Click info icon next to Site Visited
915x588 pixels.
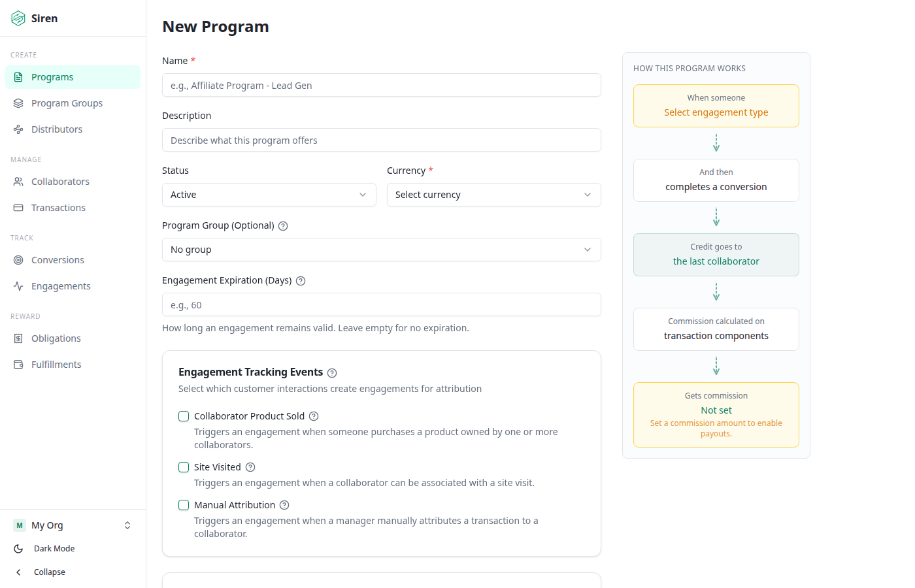click(x=250, y=467)
